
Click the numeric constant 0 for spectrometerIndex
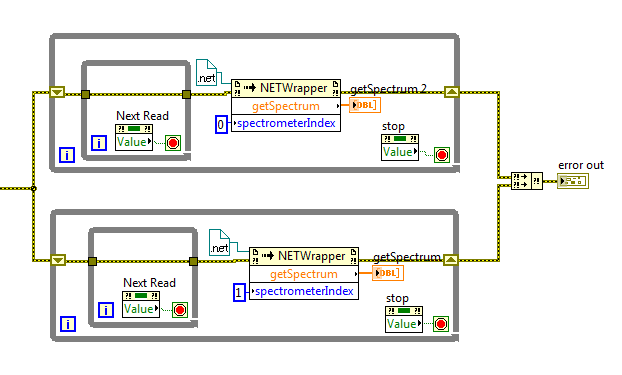point(221,125)
